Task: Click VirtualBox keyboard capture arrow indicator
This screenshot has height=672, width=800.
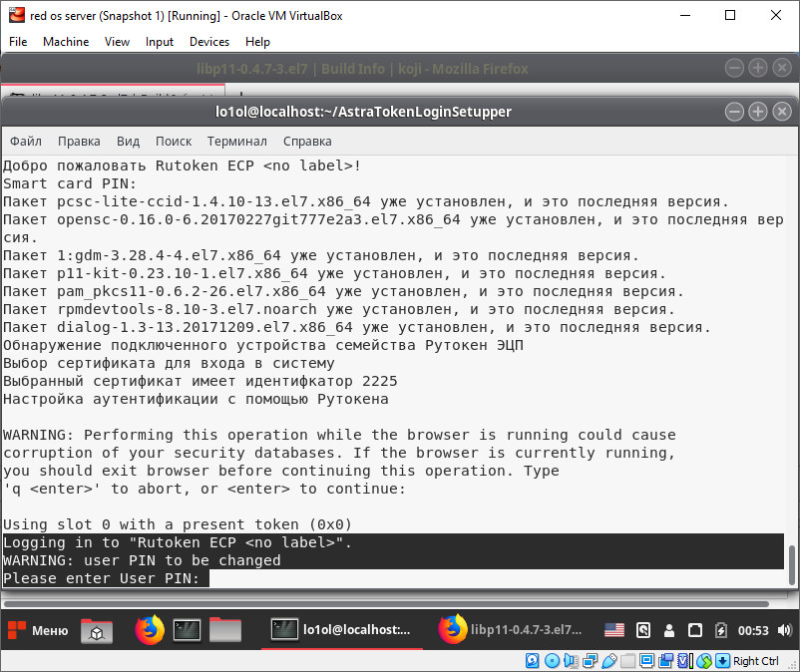Action: (722, 661)
